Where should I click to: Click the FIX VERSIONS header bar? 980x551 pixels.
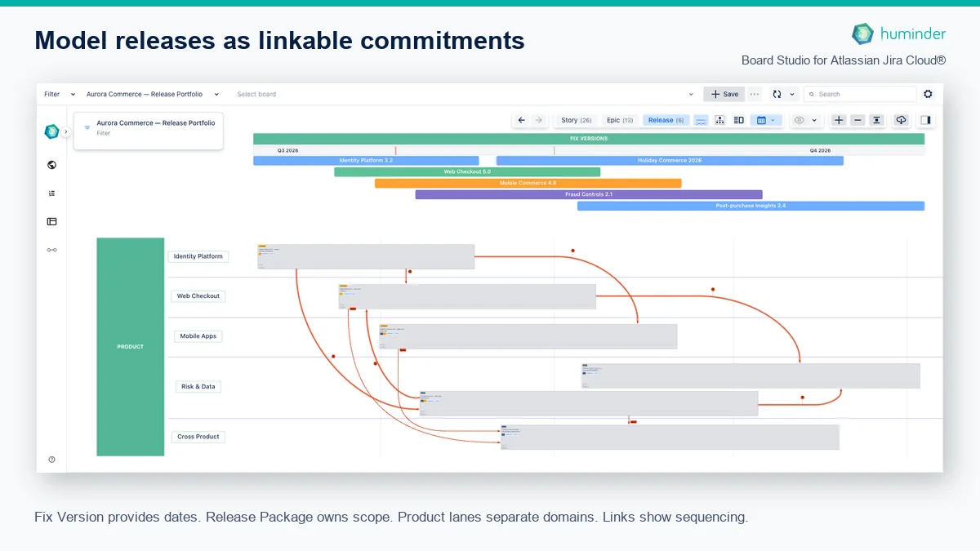[589, 139]
